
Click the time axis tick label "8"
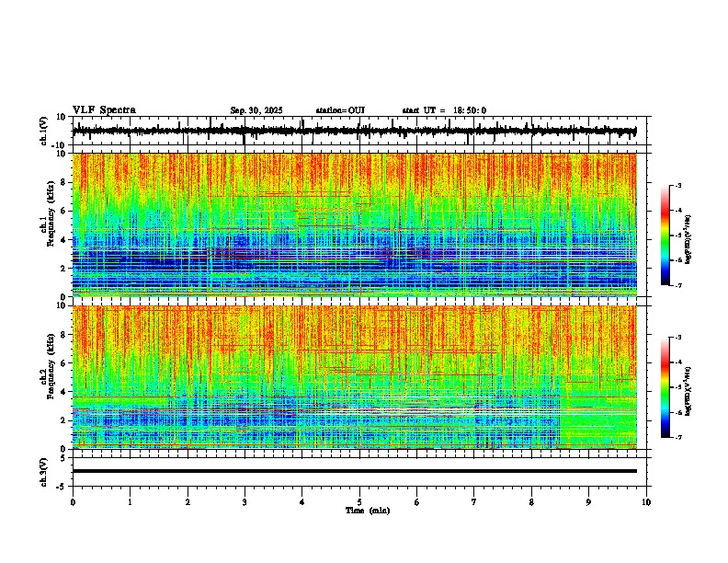531,502
